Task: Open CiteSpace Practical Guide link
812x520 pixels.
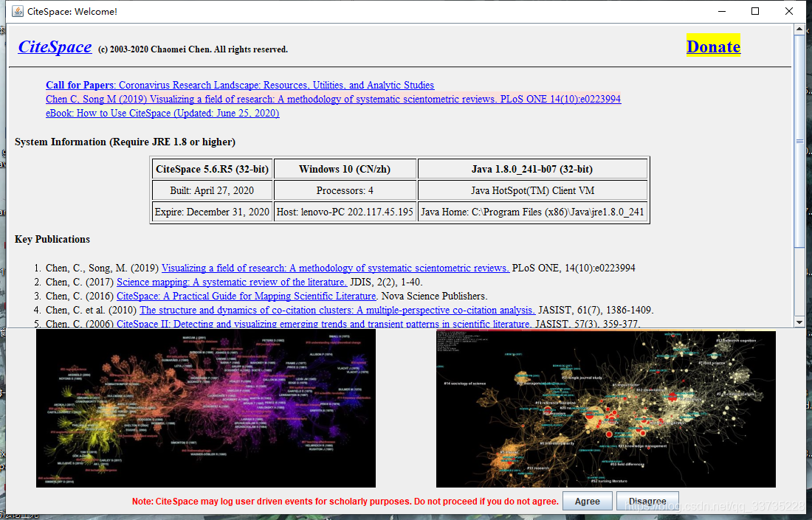Action: pos(247,296)
